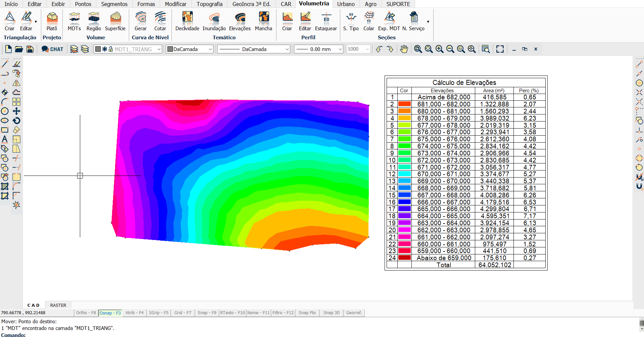Click the orange swatch for 681,000 - 682,000
Viewport: 644px width, 337px height.
[404, 104]
